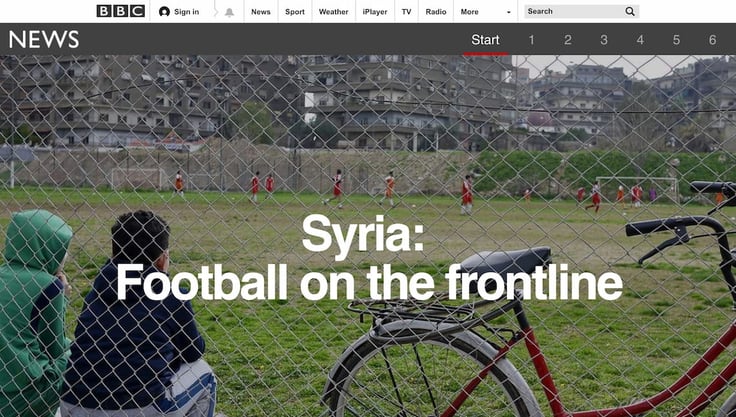Select Radio in the navigation bar
This screenshot has width=736, height=417.
[x=436, y=12]
